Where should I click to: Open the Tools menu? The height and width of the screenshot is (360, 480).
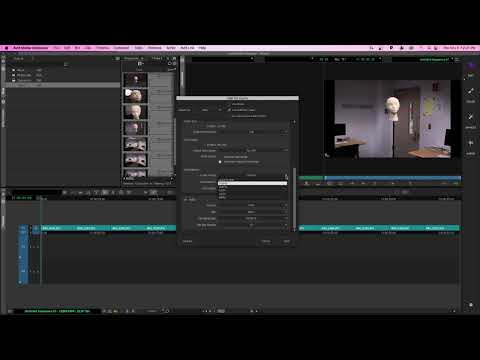139,48
